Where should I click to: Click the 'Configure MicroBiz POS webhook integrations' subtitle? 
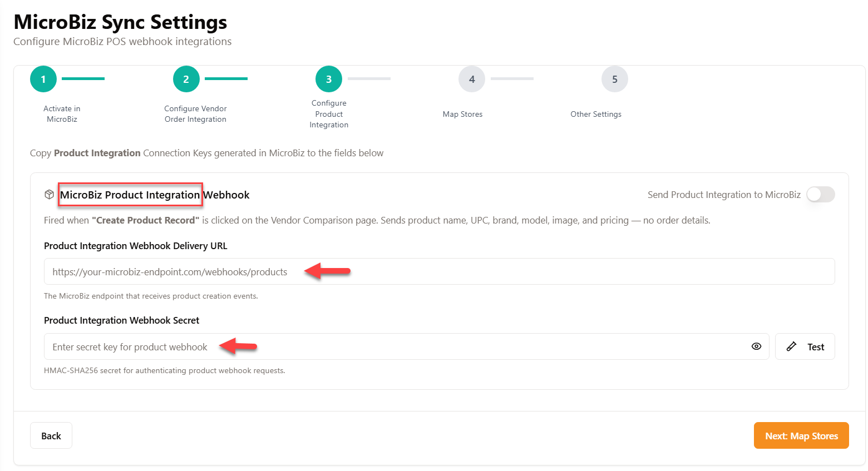click(x=122, y=42)
